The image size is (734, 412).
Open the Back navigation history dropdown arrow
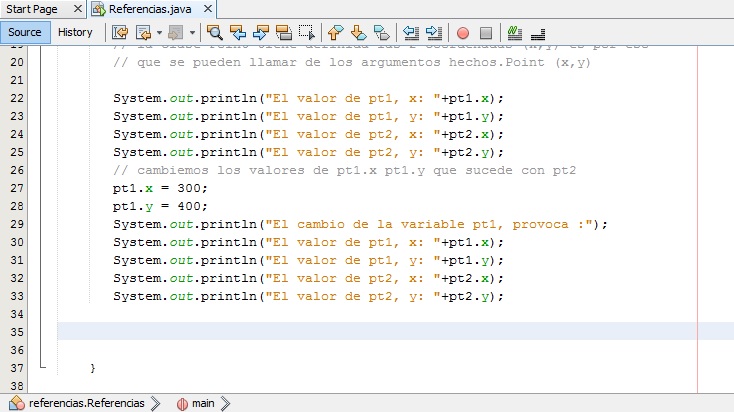tap(159, 32)
